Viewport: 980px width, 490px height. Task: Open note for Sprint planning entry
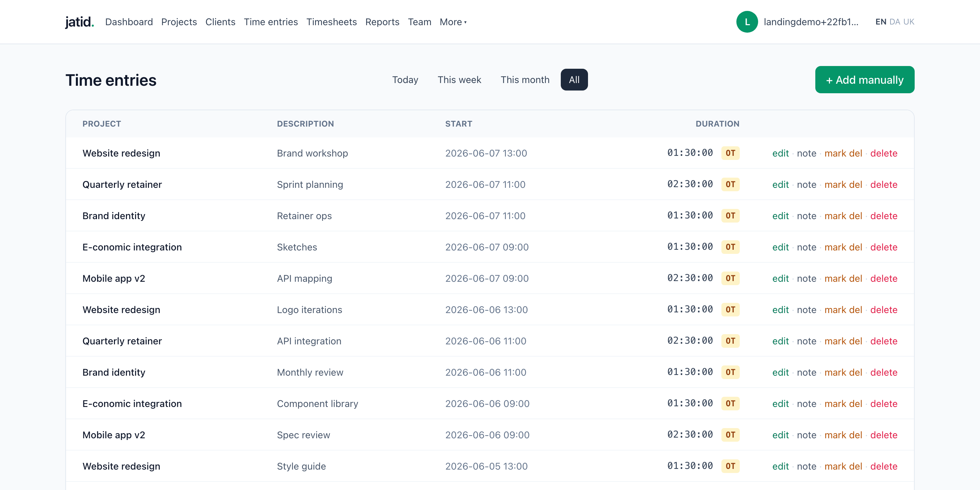pyautogui.click(x=806, y=184)
